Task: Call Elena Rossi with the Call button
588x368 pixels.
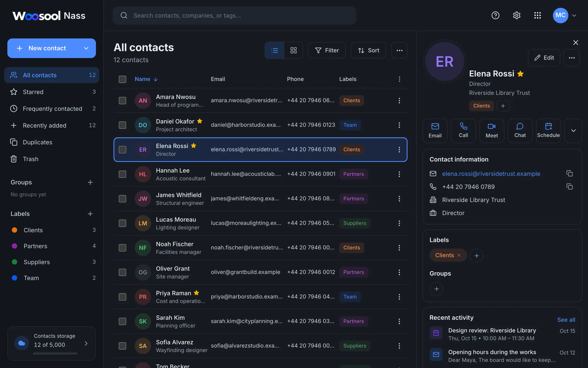Action: (463, 131)
